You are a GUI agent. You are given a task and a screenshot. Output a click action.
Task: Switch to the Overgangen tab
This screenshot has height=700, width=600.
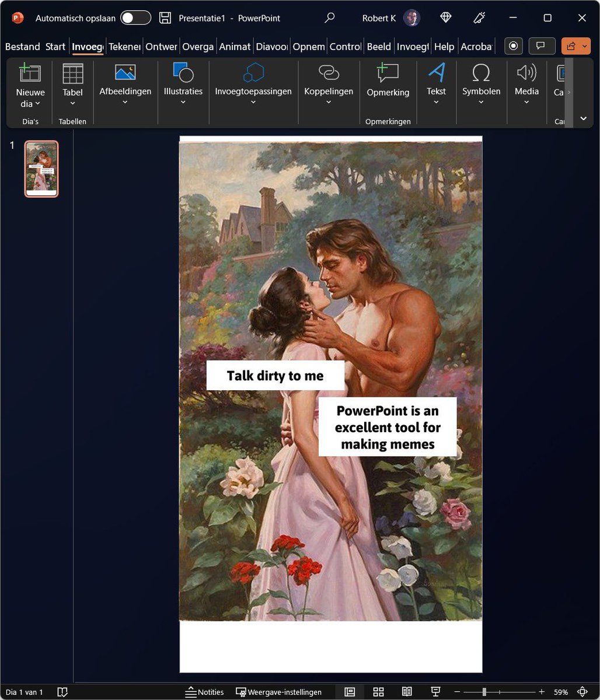point(198,47)
